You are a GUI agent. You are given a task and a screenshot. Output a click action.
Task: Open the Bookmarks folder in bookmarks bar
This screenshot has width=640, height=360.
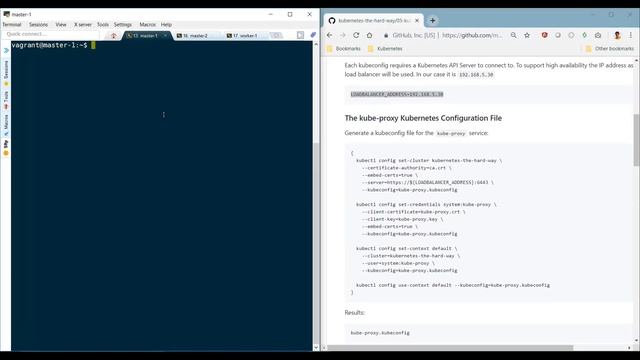pos(344,49)
